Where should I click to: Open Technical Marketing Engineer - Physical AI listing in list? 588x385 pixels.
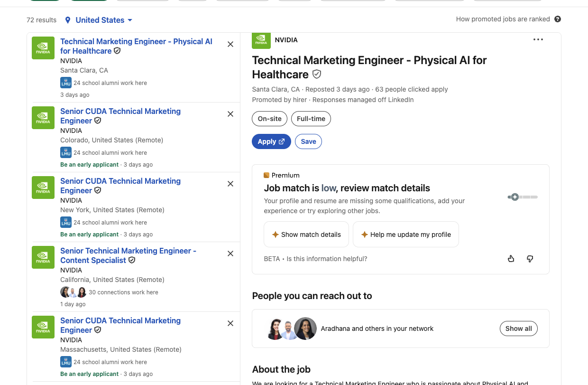[136, 46]
